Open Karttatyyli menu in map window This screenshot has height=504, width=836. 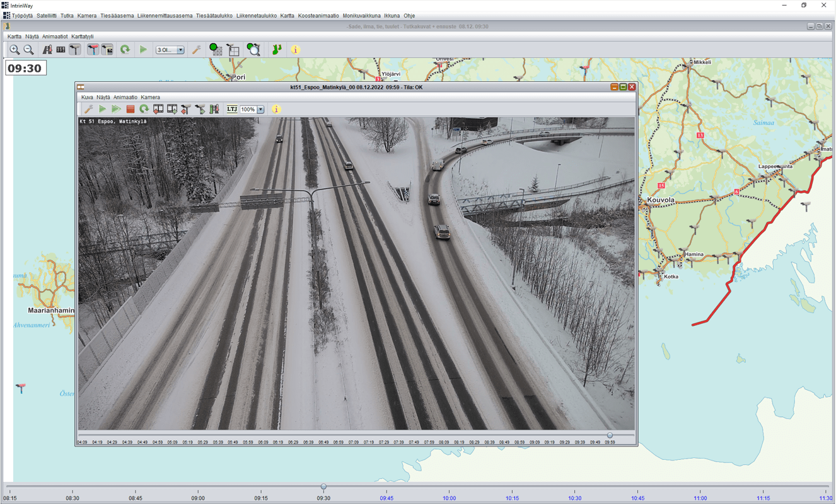point(83,37)
